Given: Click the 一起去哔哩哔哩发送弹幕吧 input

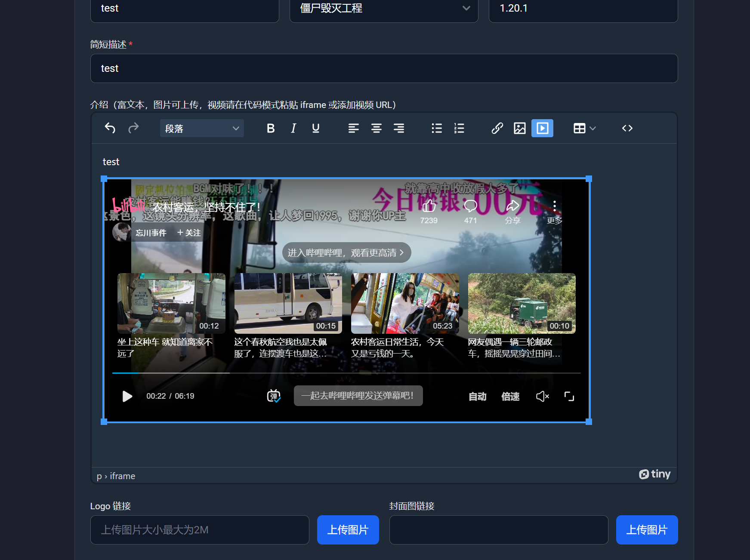Looking at the screenshot, I should tap(358, 396).
